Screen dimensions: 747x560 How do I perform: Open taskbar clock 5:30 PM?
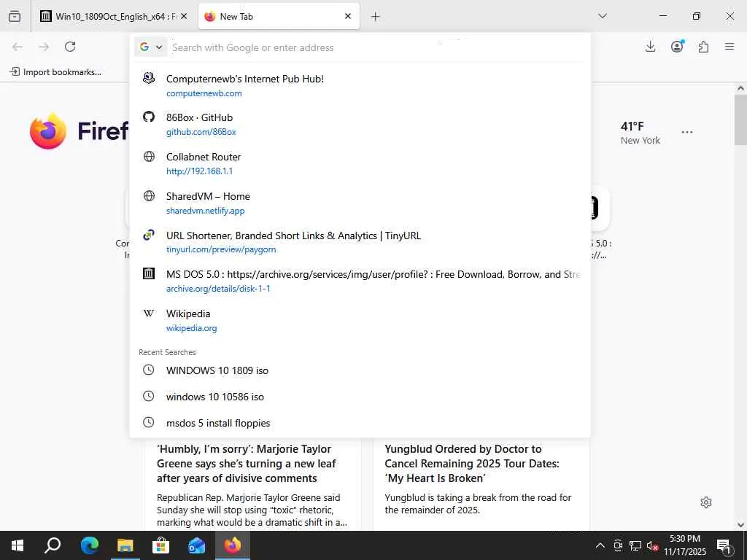685,545
